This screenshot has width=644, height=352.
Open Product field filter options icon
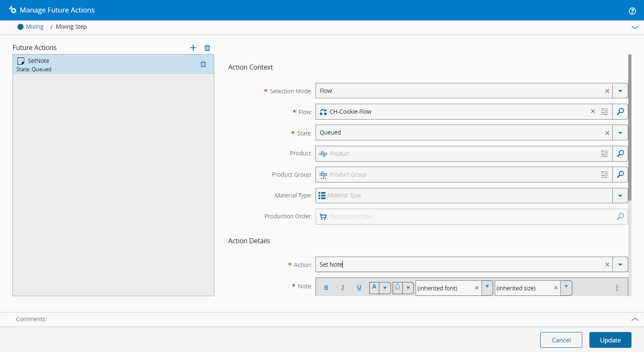(604, 154)
